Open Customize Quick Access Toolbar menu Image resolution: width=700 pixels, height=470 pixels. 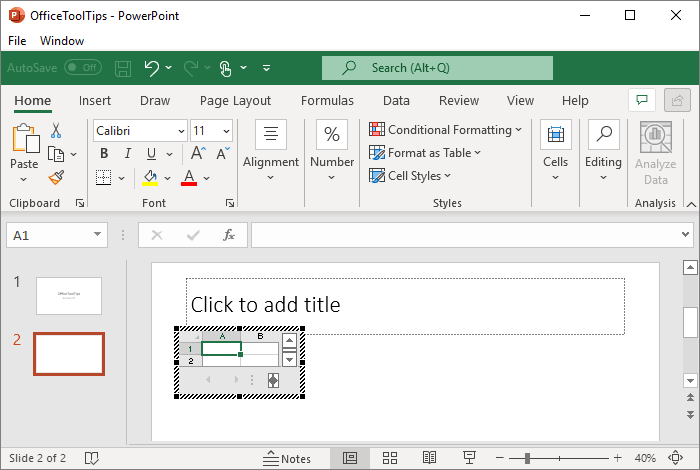267,68
